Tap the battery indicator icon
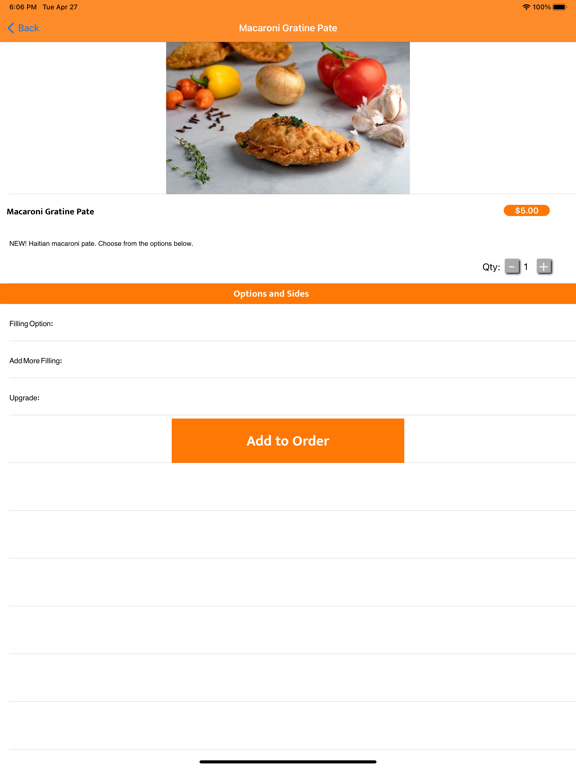 point(560,7)
